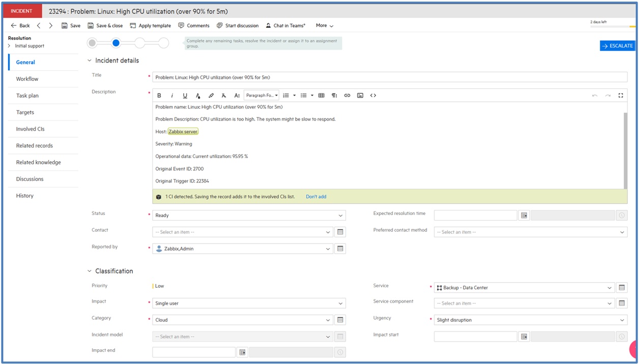Click into the Title input field
639x364 pixels.
(390, 77)
